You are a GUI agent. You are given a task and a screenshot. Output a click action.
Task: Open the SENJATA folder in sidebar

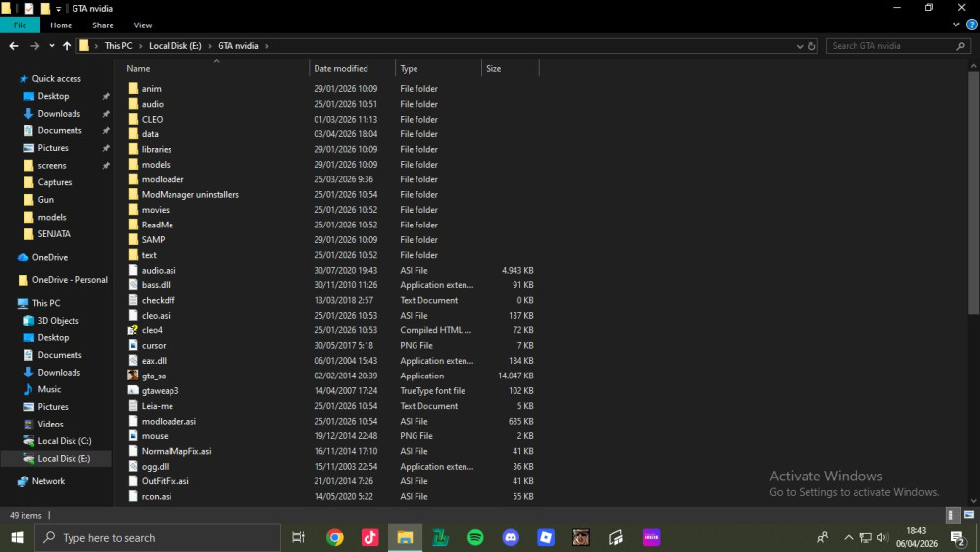pos(54,233)
